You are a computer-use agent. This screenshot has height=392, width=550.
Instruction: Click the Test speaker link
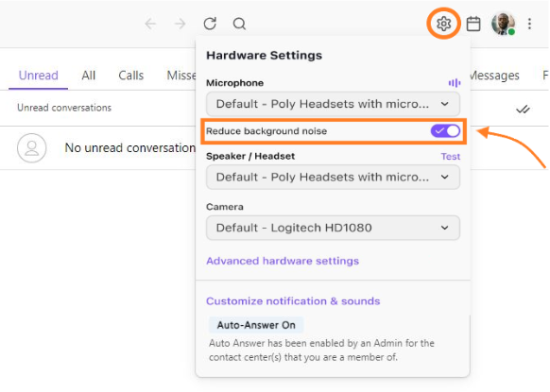(x=451, y=157)
